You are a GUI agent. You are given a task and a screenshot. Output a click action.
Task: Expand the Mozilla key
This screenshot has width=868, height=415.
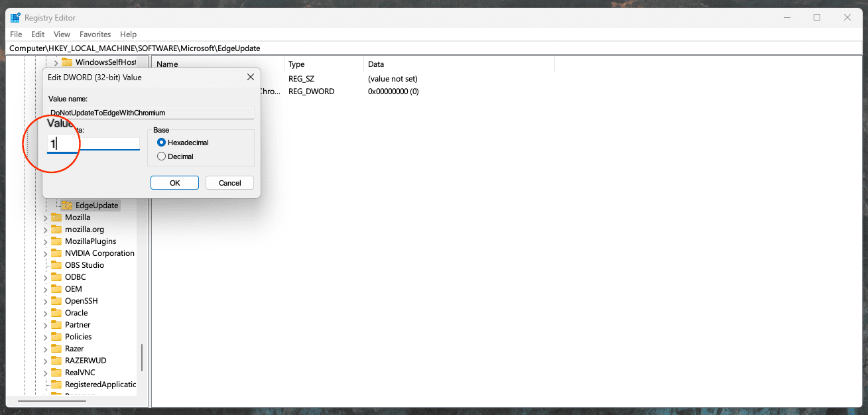tap(46, 217)
